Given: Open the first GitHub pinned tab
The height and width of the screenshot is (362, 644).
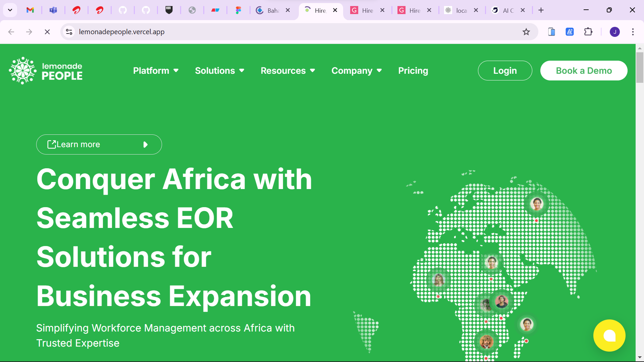Looking at the screenshot, I should tap(123, 10).
